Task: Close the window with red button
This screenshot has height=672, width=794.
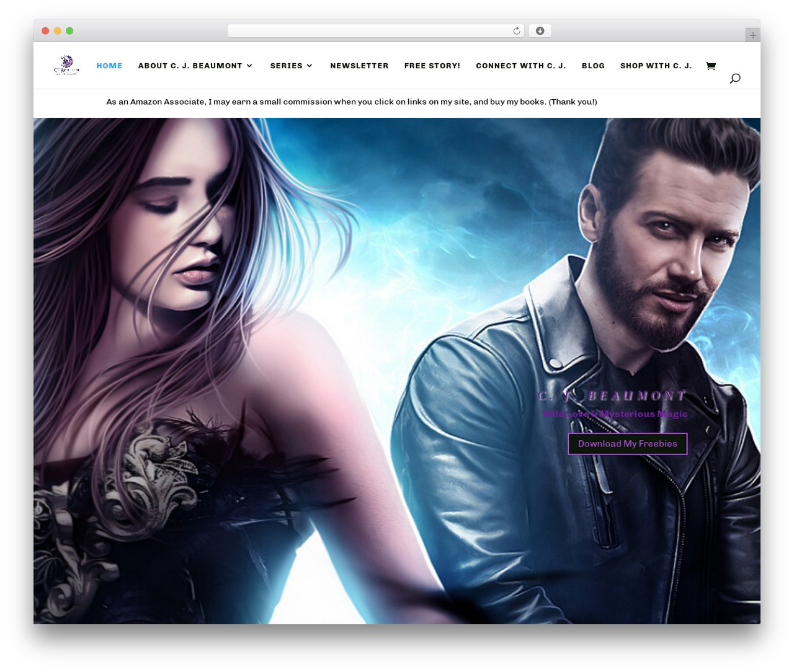Action: [x=45, y=31]
